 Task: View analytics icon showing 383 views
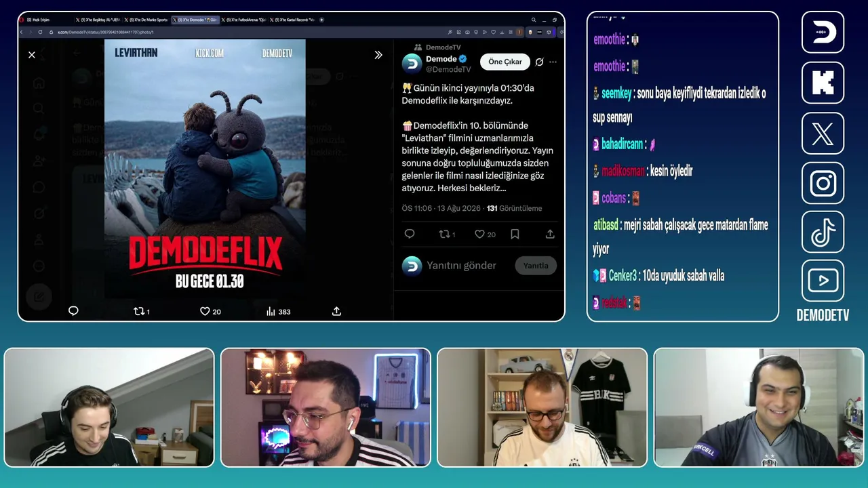click(271, 311)
